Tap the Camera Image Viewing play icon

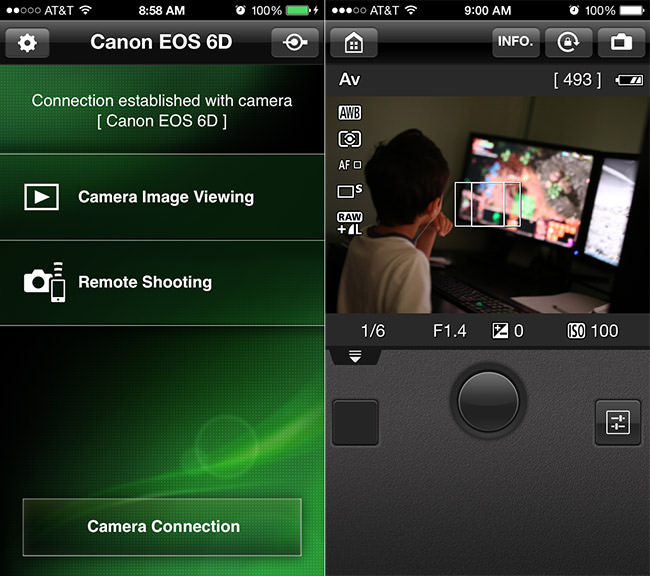click(x=41, y=197)
